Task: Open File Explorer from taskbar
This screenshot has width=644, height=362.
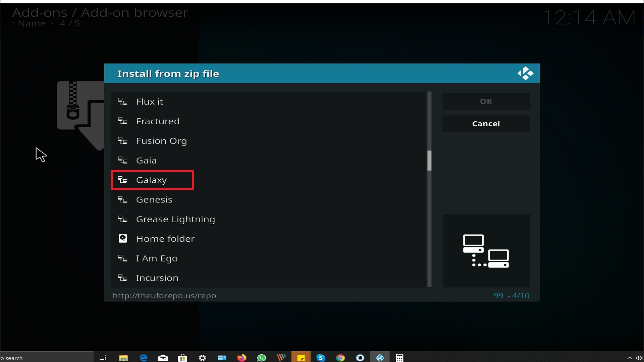Action: pos(123,358)
